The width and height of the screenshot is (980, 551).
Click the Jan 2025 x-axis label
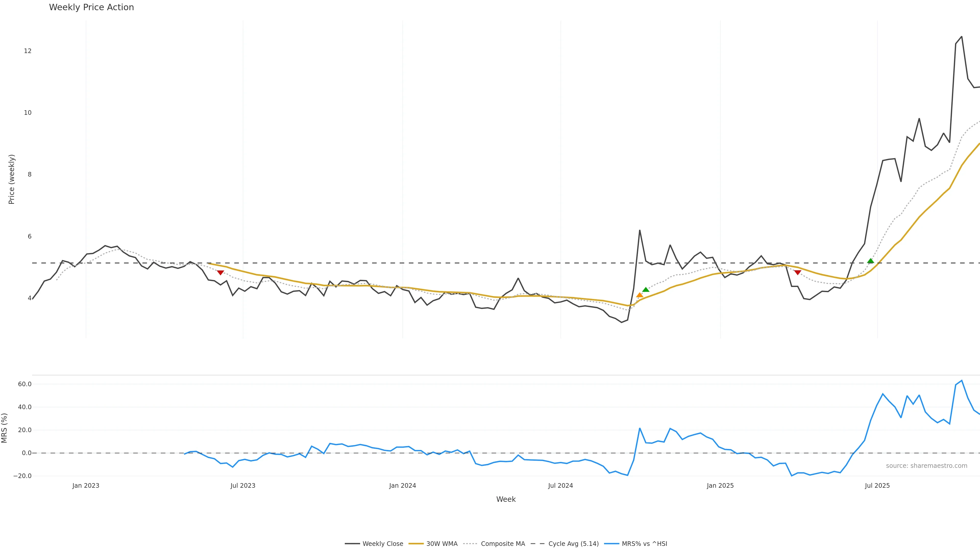[720, 486]
